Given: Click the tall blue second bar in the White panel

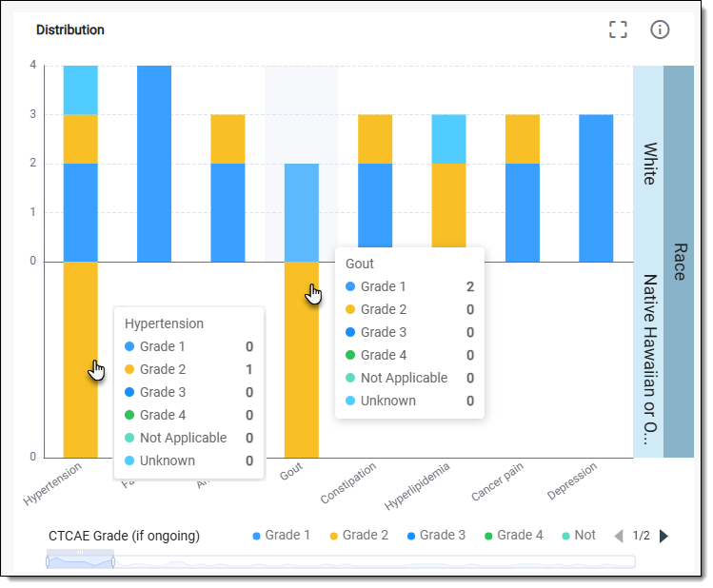Looking at the screenshot, I should click(x=154, y=164).
